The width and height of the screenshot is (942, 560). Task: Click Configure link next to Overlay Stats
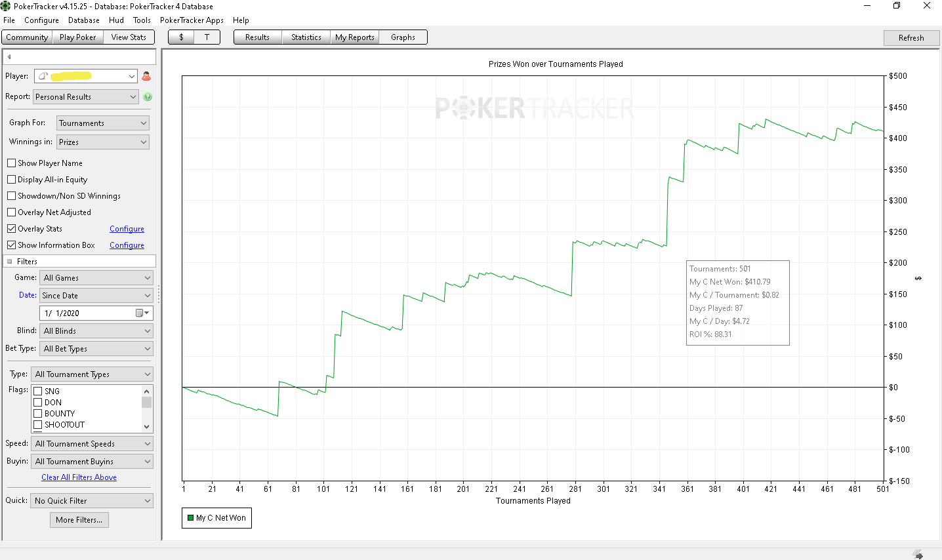click(127, 229)
